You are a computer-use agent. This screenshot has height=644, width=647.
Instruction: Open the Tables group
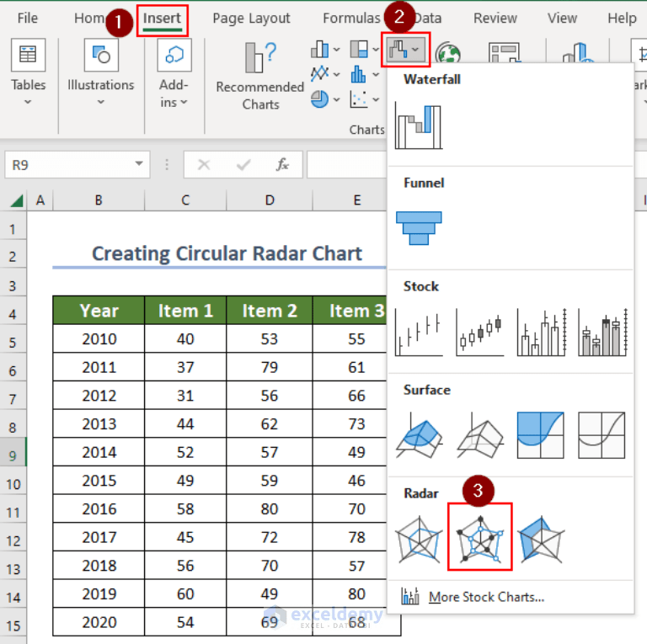(x=28, y=72)
